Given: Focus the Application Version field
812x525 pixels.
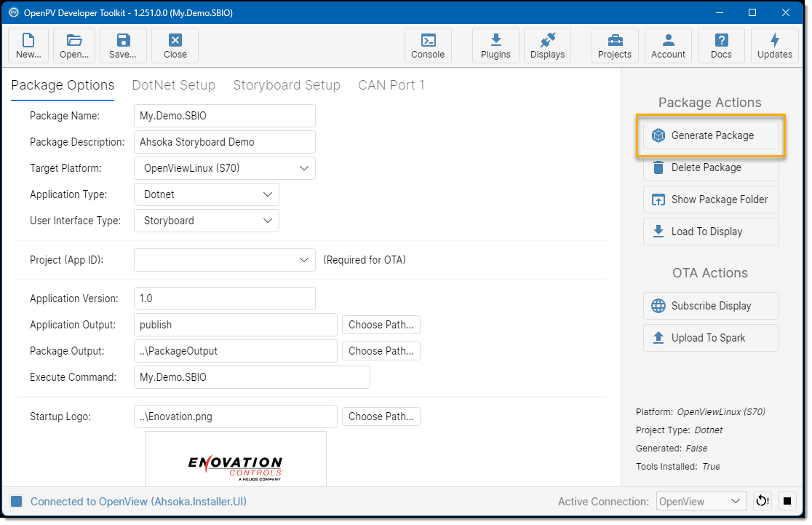Looking at the screenshot, I should coord(225,299).
